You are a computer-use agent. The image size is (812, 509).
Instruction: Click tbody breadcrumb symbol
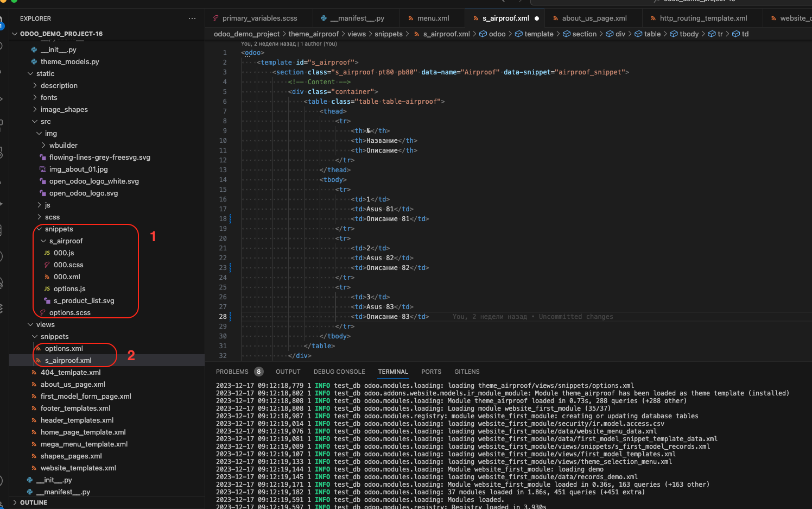pyautogui.click(x=684, y=34)
